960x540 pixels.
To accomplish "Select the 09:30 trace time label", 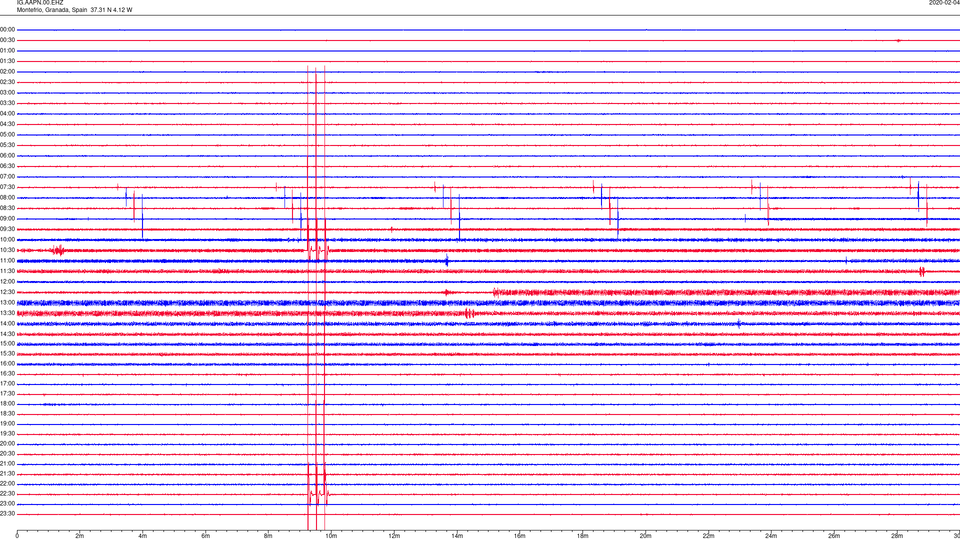I will pyautogui.click(x=8, y=229).
